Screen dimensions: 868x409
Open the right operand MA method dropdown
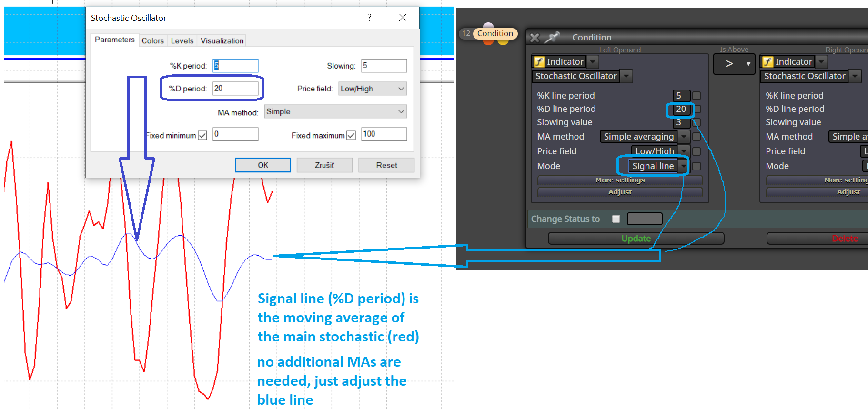click(x=848, y=137)
